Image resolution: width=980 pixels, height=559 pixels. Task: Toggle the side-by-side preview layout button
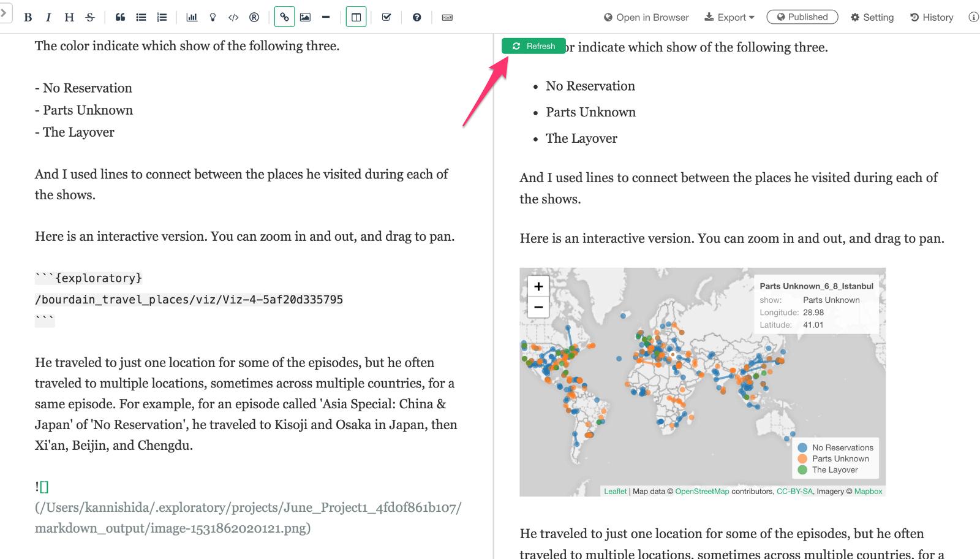pos(356,17)
